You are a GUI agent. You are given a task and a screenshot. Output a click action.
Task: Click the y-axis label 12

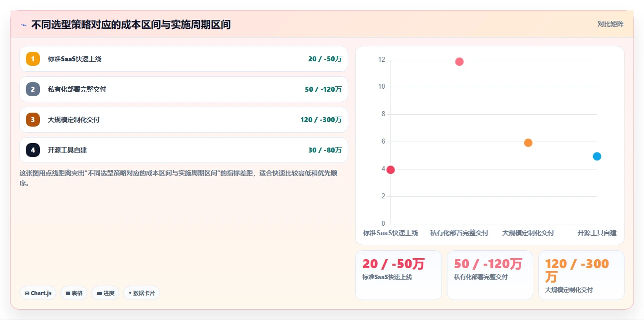point(382,60)
